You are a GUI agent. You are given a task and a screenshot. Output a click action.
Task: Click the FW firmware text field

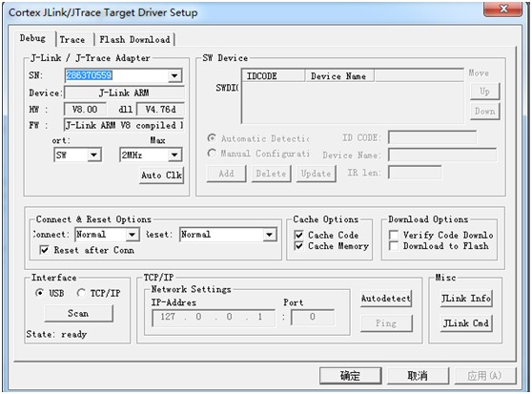coord(124,125)
